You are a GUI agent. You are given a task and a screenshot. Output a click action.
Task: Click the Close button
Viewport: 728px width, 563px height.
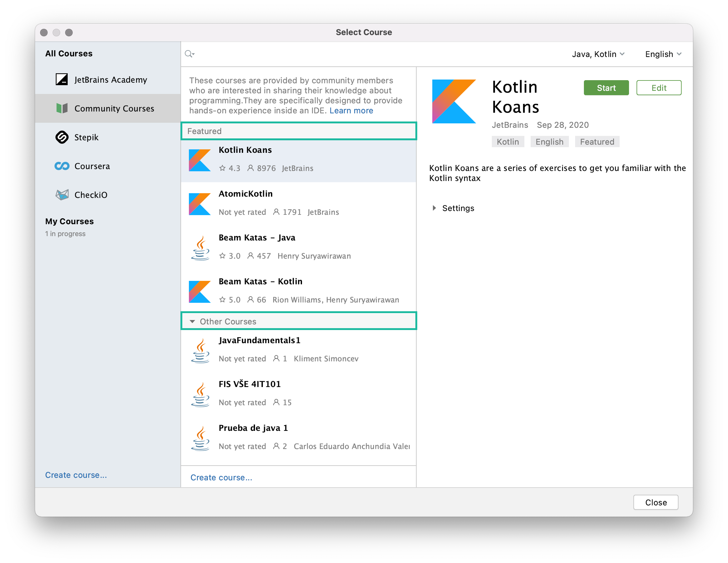click(656, 502)
